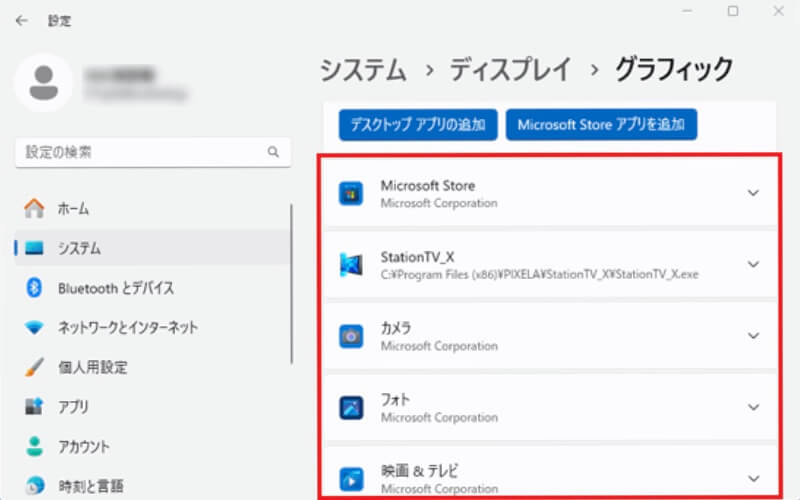Click the 映画 & テレビ app icon
Viewport: 800px width, 500px height.
pos(351,479)
